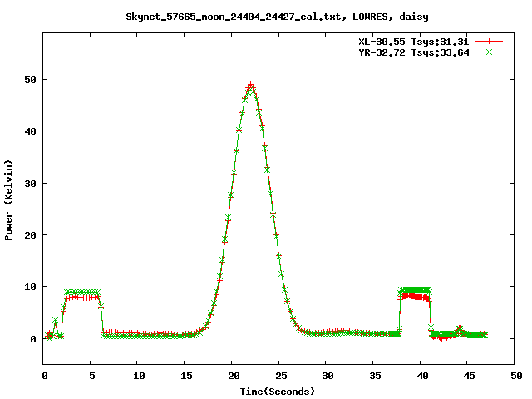532x399 pixels.
Task: Click the y-axis tick label 30
Action: pos(30,184)
